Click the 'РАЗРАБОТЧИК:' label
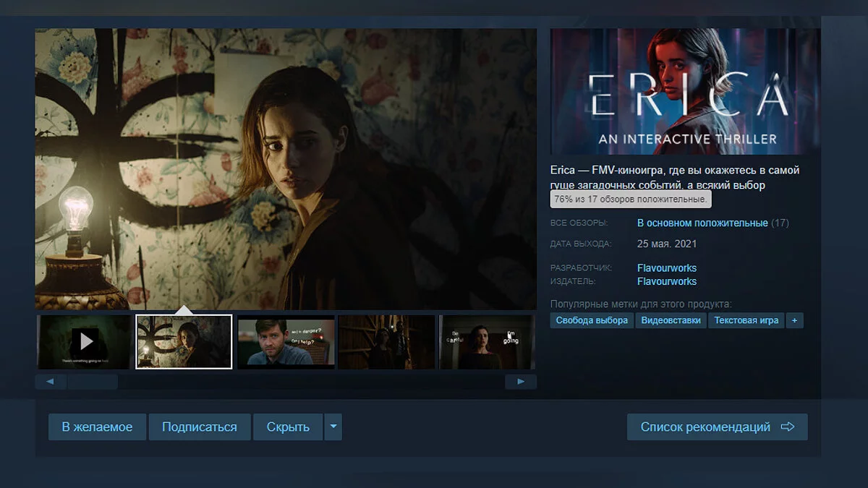Screen dimensions: 868x488 click(581, 268)
